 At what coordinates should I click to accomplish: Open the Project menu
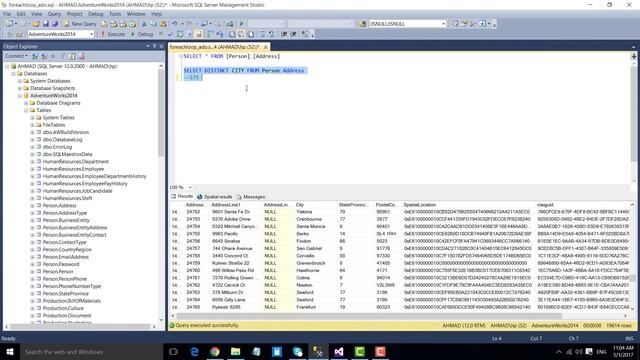(x=74, y=14)
